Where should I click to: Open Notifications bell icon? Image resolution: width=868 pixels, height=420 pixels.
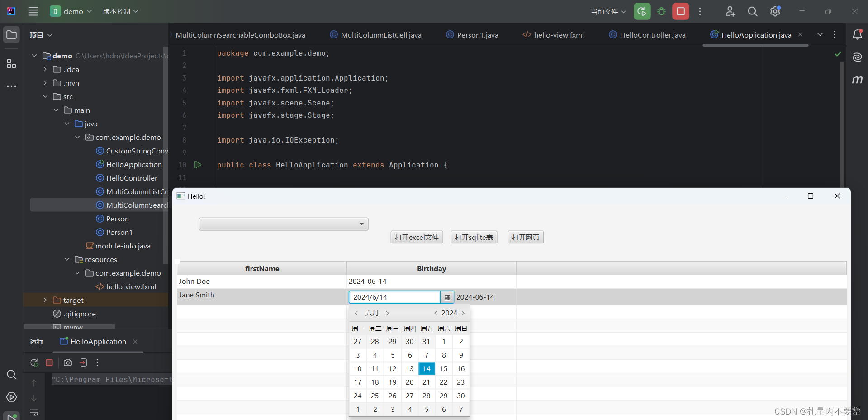[x=857, y=34]
